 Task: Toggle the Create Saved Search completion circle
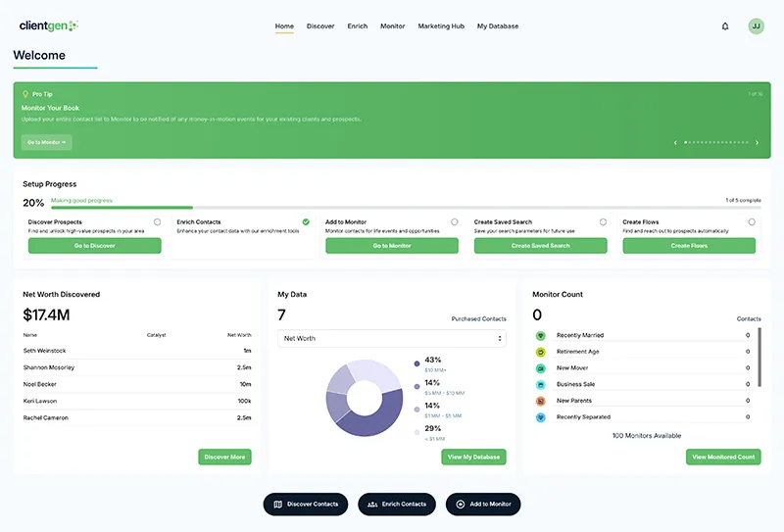tap(604, 222)
